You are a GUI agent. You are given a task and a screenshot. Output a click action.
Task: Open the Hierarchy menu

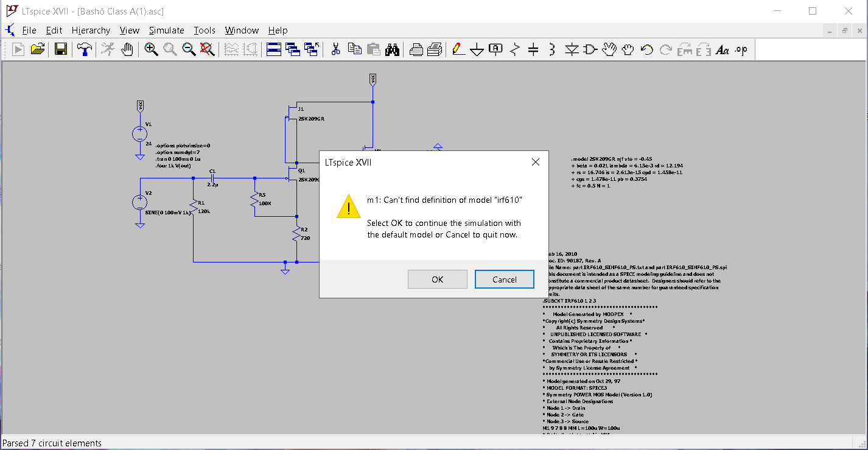coord(91,30)
